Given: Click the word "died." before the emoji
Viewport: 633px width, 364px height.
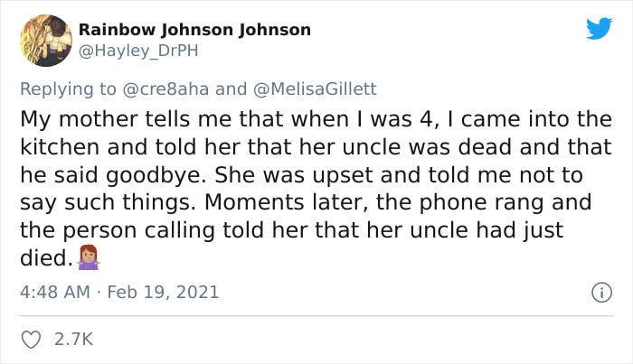Looking at the screenshot, I should coord(46,258).
